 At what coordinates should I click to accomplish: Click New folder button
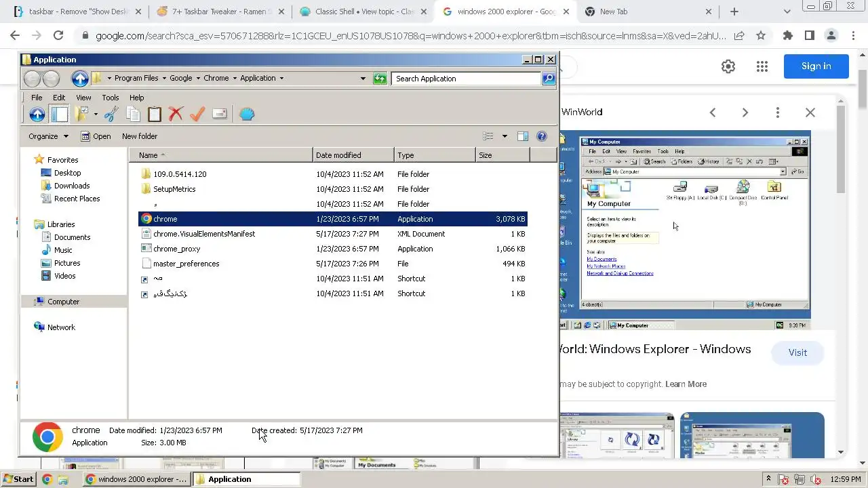click(140, 136)
